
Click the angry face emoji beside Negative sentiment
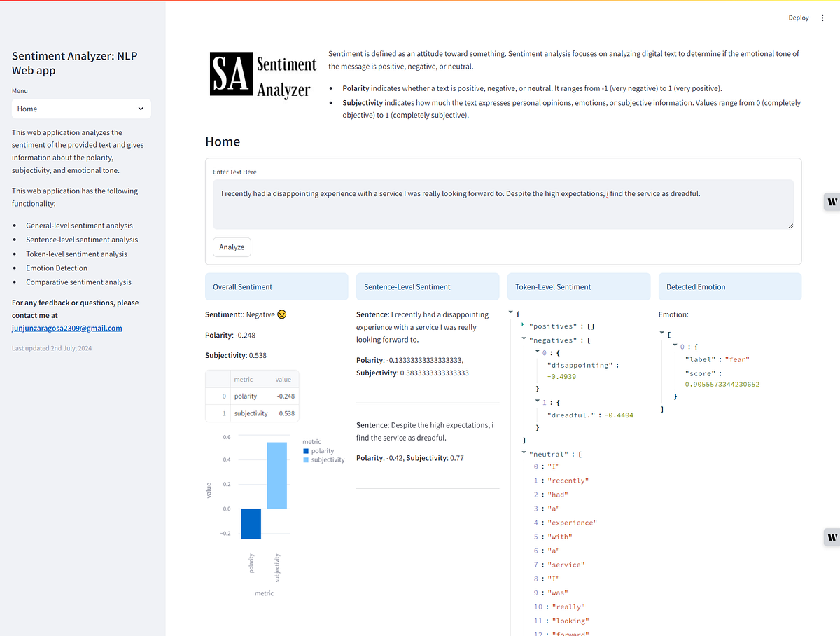pos(281,314)
